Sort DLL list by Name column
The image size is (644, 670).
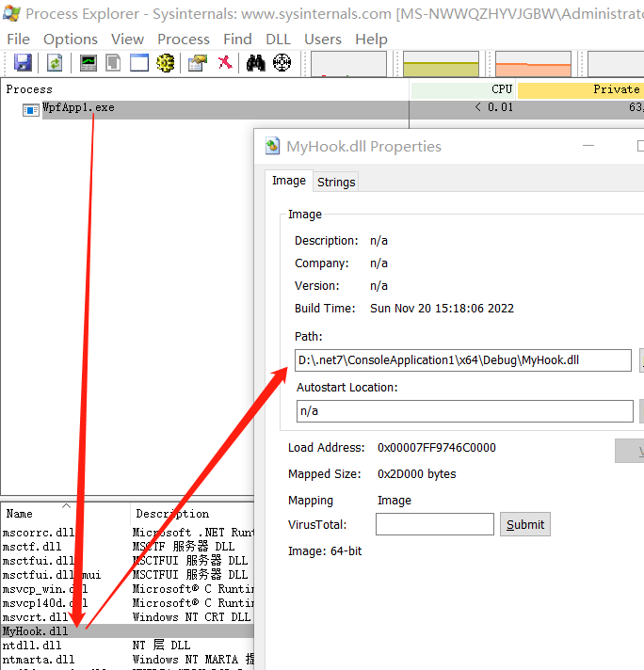(x=65, y=514)
